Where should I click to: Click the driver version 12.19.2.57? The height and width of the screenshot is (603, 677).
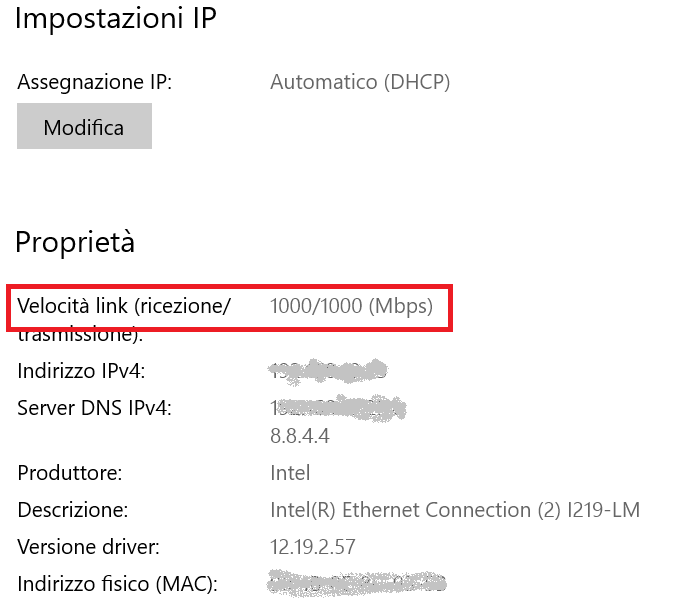coord(313,547)
